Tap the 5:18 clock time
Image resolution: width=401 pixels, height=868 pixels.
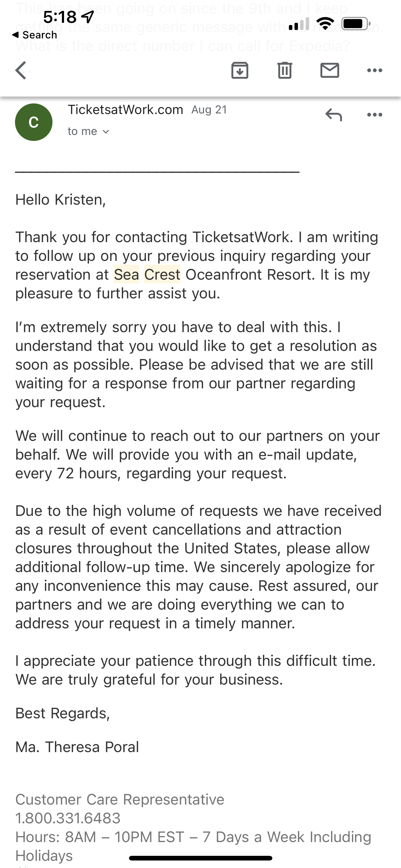[60, 17]
